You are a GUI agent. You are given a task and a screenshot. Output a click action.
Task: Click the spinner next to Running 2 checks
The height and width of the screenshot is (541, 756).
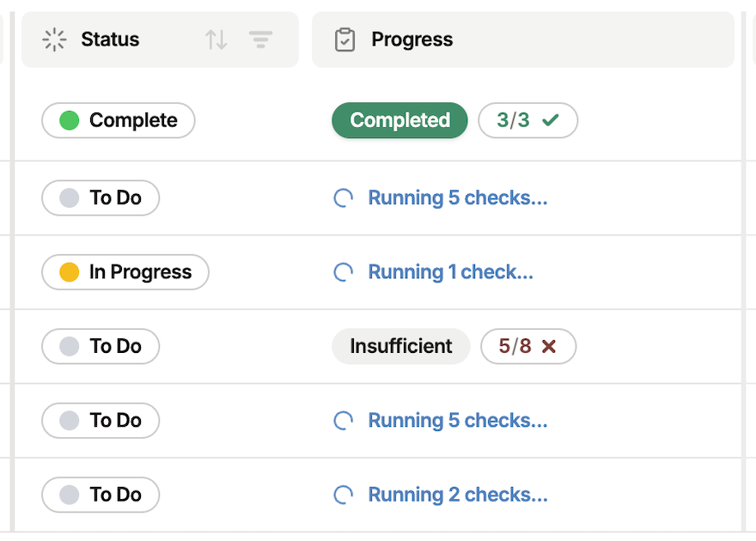point(343,495)
